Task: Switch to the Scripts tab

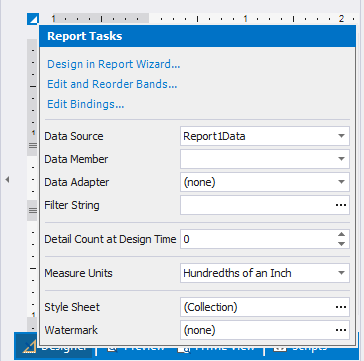Action: tap(301, 347)
